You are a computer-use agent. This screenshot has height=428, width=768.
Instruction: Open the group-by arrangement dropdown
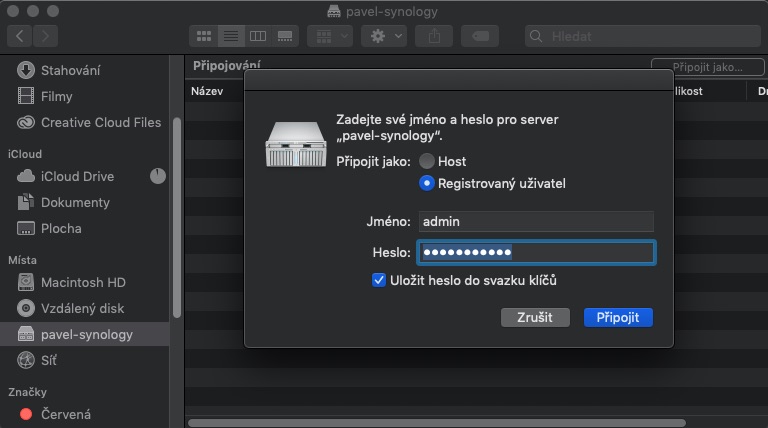pyautogui.click(x=330, y=36)
